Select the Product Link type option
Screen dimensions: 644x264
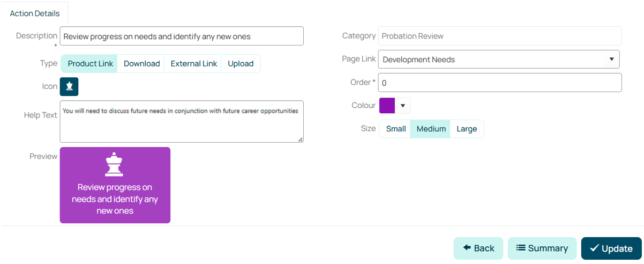point(89,63)
